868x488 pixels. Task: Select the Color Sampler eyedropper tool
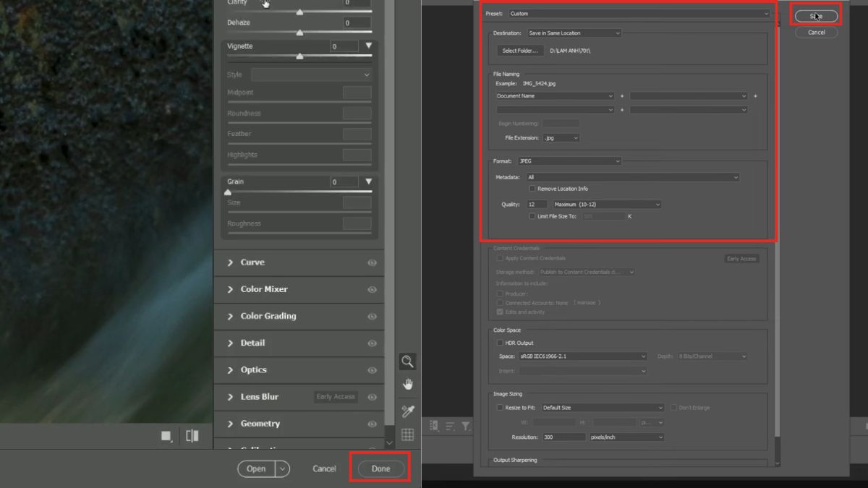point(407,411)
